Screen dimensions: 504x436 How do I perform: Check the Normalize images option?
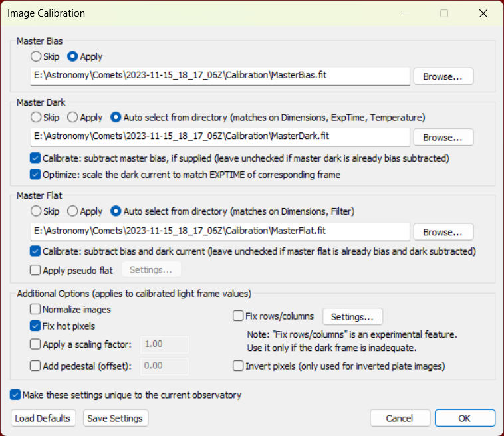35,309
